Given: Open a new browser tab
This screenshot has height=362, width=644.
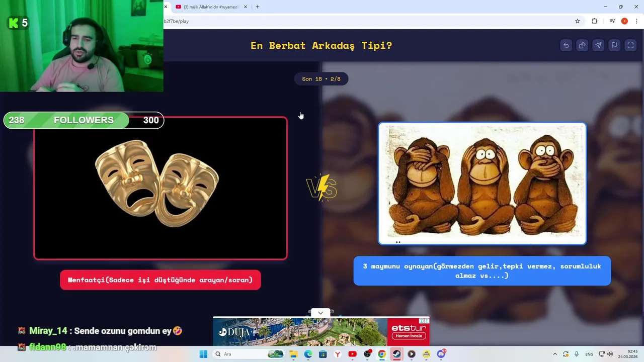Looking at the screenshot, I should point(258,7).
